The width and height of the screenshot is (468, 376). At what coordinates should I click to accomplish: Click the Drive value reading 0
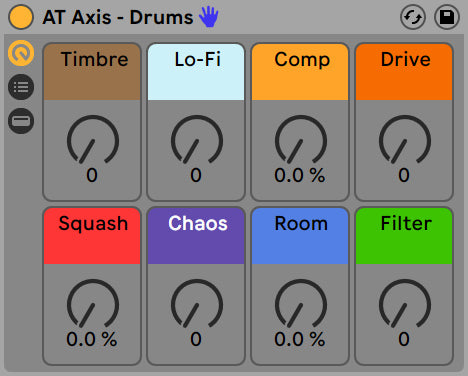pos(404,175)
